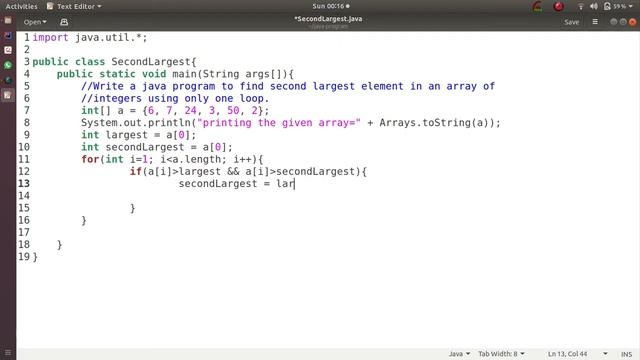Click 'import' keyword on line 1
Image resolution: width=640 pixels, height=360 pixels.
pyautogui.click(x=50, y=38)
